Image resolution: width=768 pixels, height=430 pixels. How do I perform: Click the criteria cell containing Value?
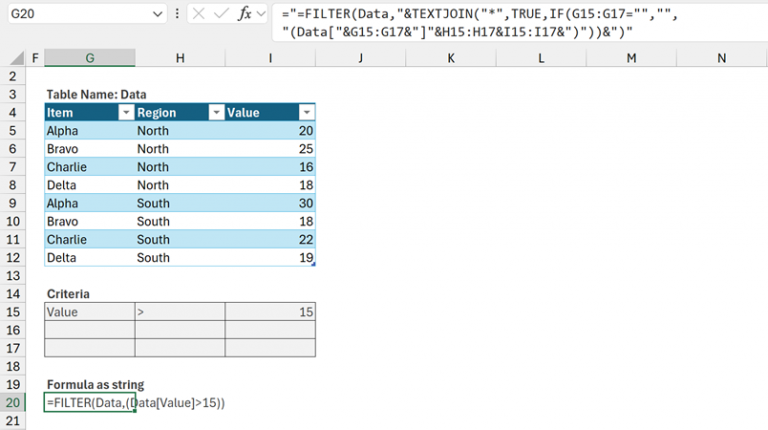coord(89,312)
